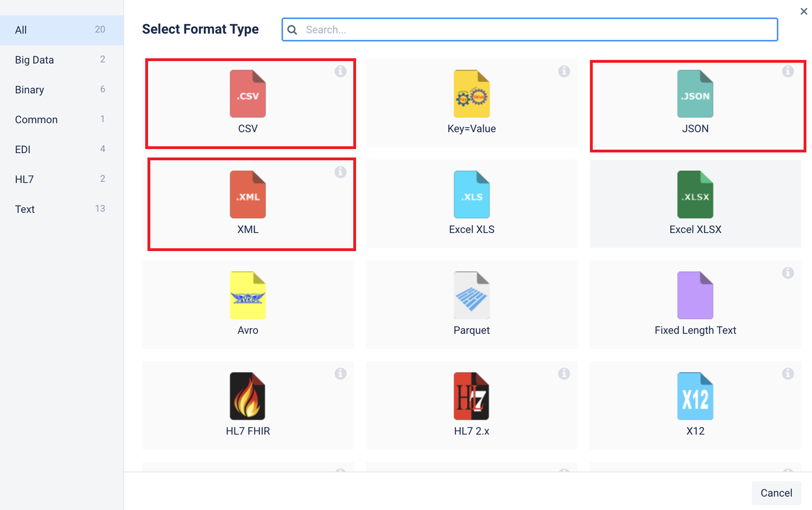Click the Cancel button

(x=776, y=493)
